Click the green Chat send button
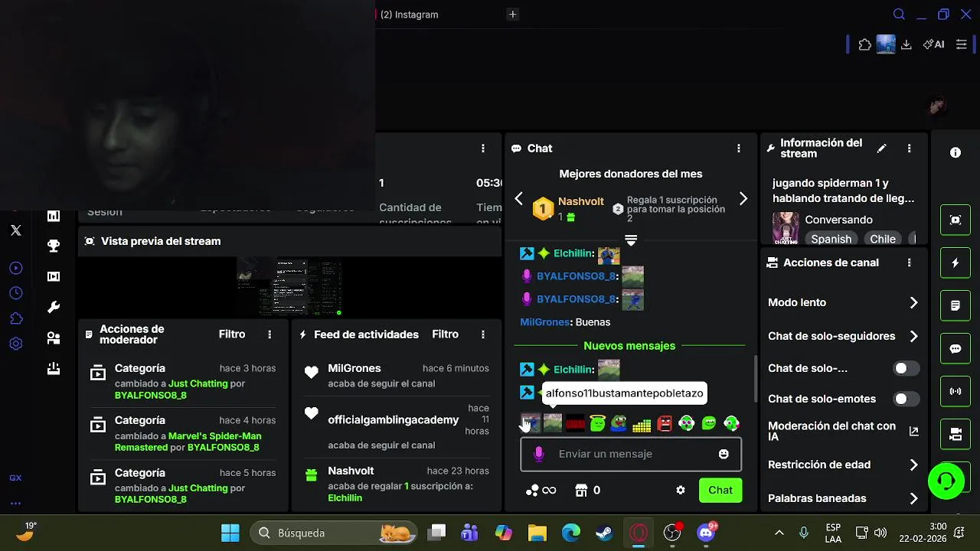 (x=720, y=490)
